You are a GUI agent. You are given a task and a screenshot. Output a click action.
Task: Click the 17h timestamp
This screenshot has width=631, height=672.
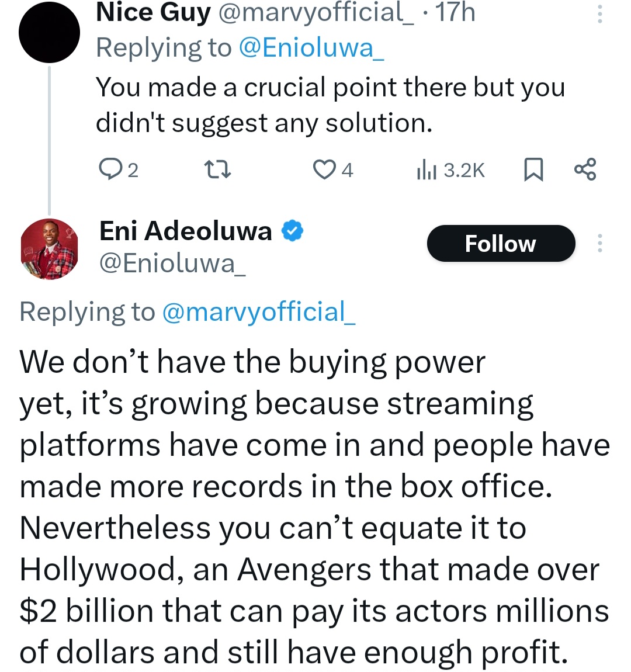455,13
